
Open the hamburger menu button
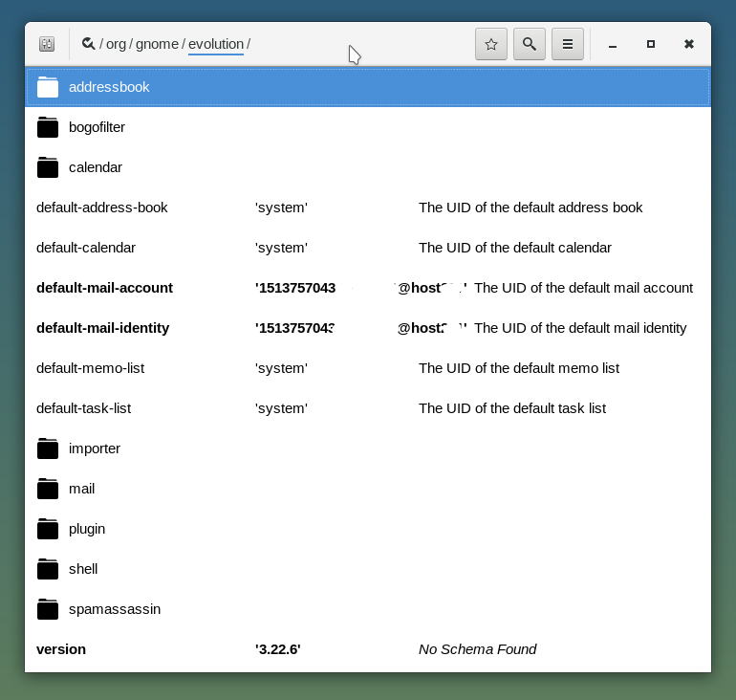tap(568, 44)
